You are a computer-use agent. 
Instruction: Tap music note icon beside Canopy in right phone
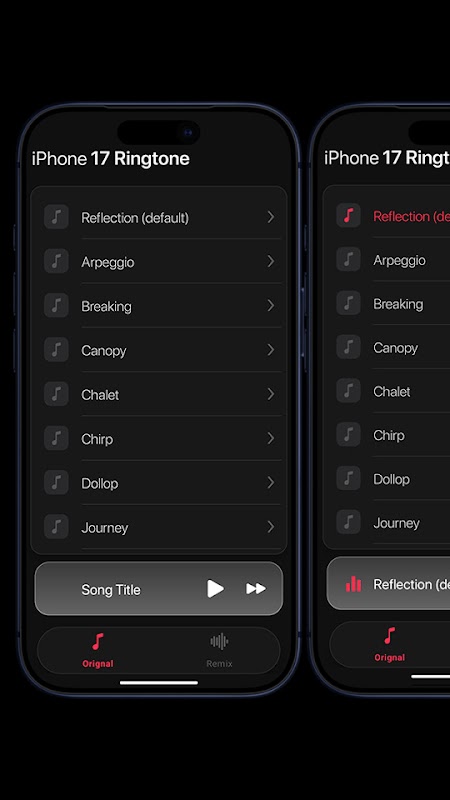coord(348,347)
